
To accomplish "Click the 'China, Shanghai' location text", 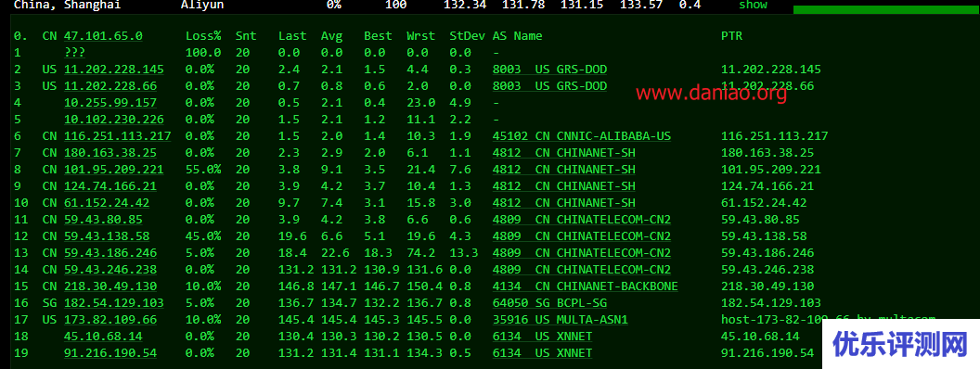I will point(67,5).
